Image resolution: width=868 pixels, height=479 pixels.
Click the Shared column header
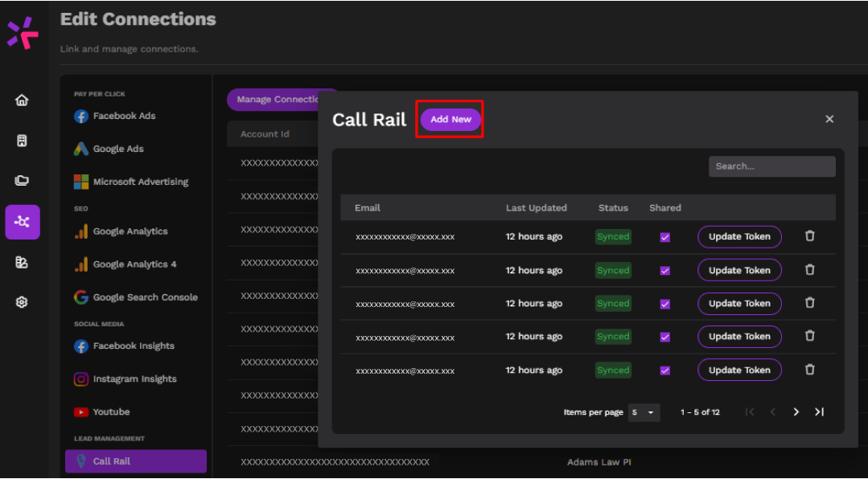click(x=664, y=208)
